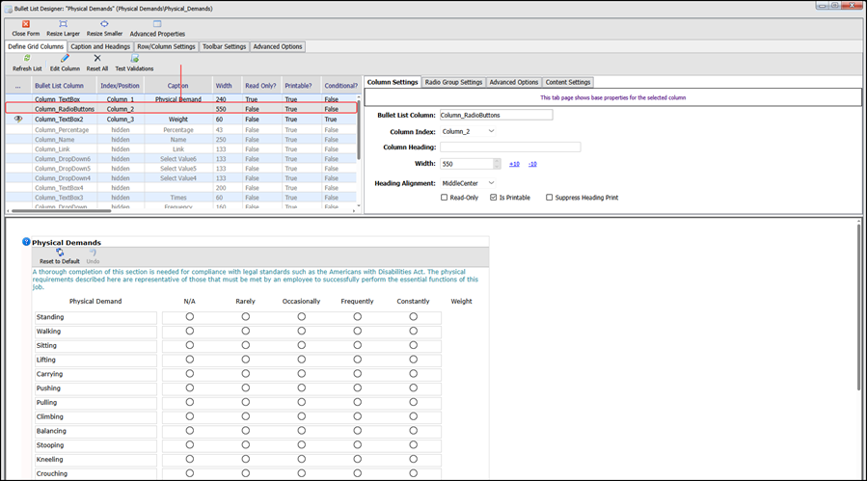Viewport: 868px width, 481px height.
Task: Click the Resize Larger toolbar icon
Action: tap(63, 24)
